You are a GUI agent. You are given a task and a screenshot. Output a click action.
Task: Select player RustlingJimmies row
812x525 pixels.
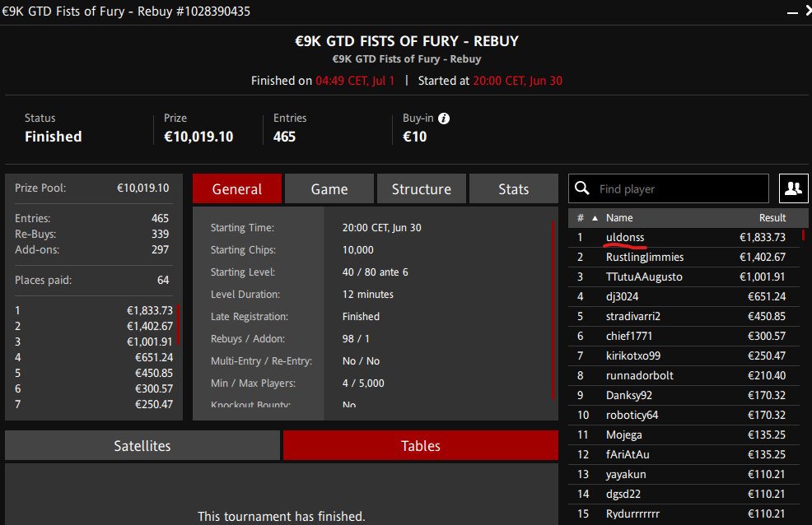684,257
